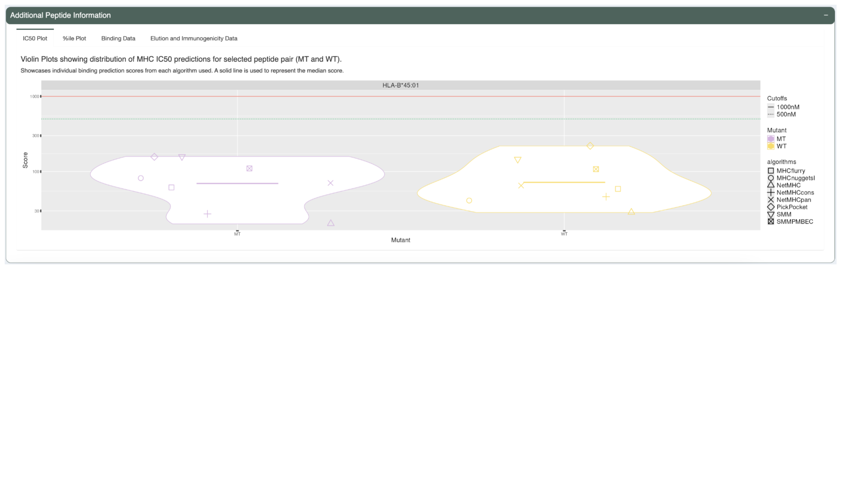Click the MHCnuggetsI circle legend icon

pos(772,178)
